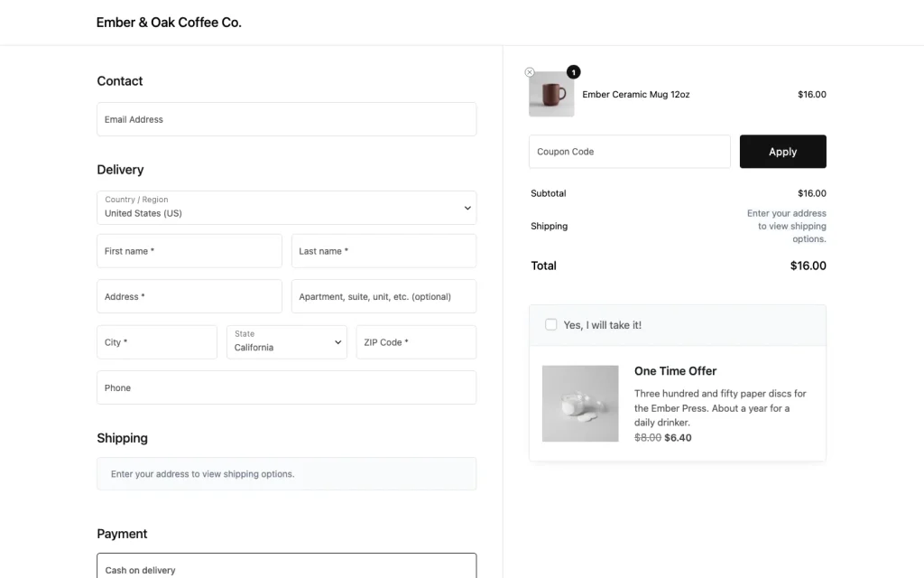
Task: Select the First name field
Action: (x=189, y=251)
